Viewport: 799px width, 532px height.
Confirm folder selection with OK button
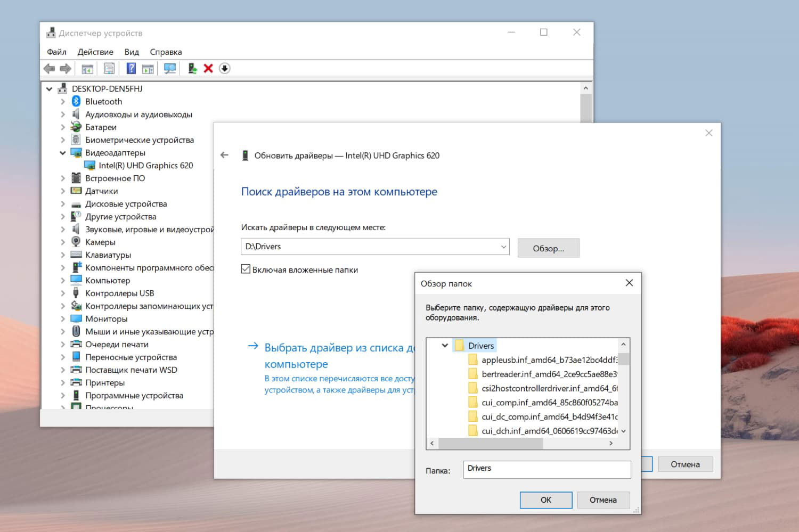pyautogui.click(x=546, y=500)
